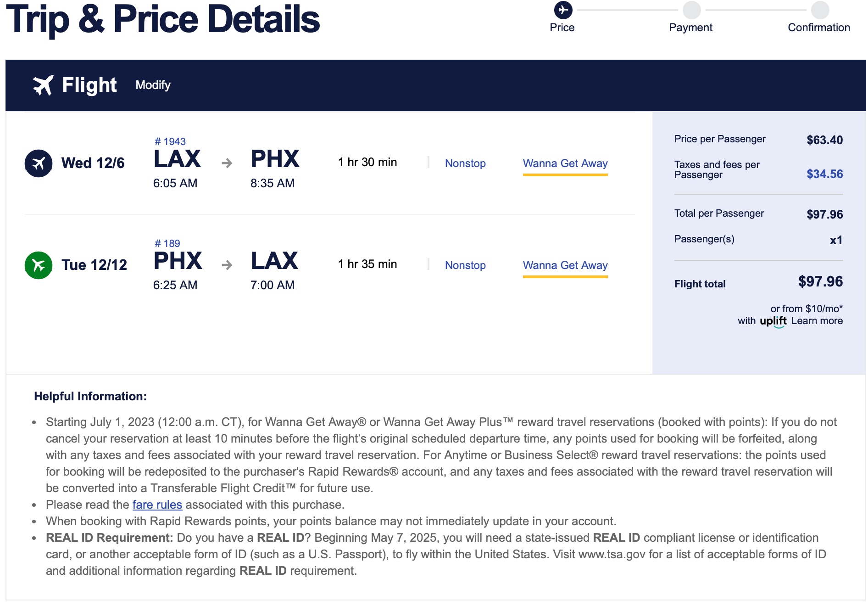Click the dark blue departing flight icon

39,163
